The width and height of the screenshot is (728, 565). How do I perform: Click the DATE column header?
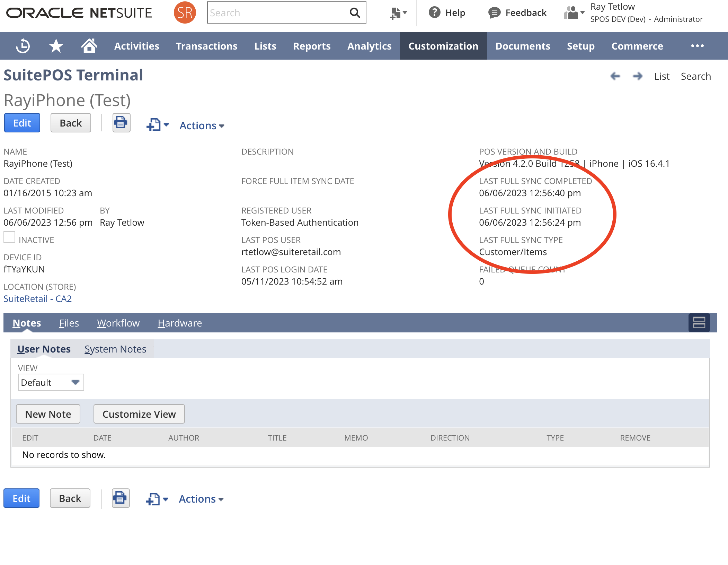pos(102,438)
